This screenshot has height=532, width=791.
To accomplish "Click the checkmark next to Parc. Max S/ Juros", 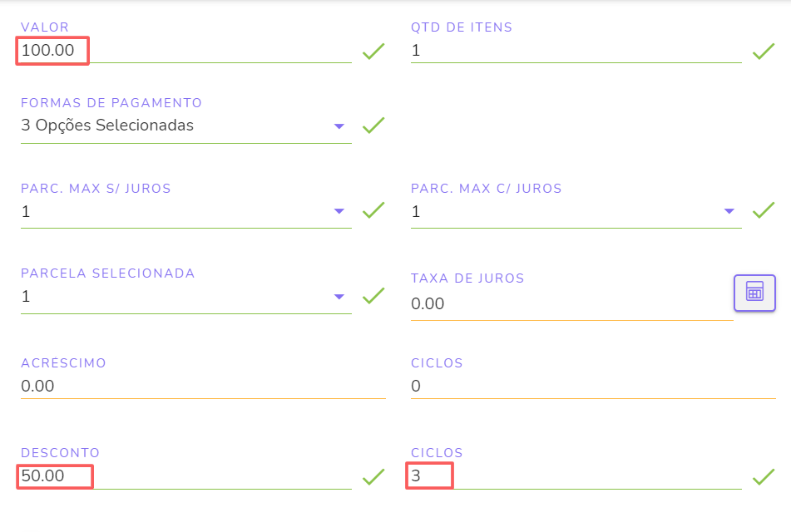I will pos(373,210).
